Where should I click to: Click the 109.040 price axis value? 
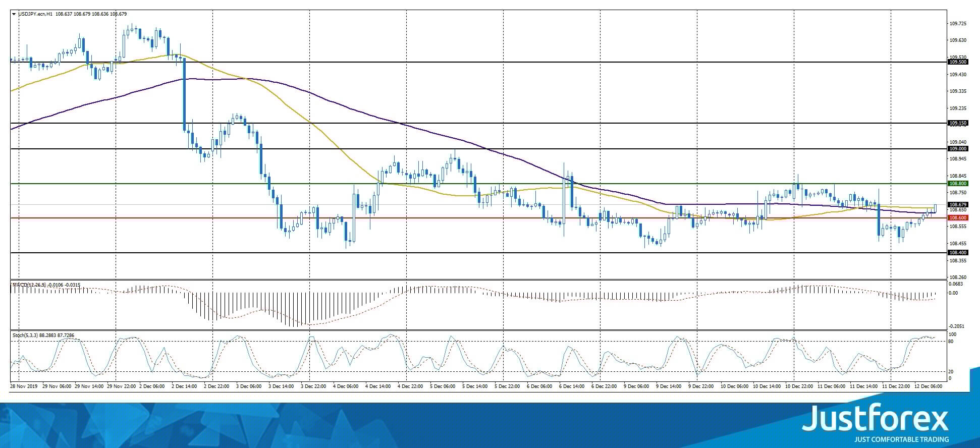point(958,142)
